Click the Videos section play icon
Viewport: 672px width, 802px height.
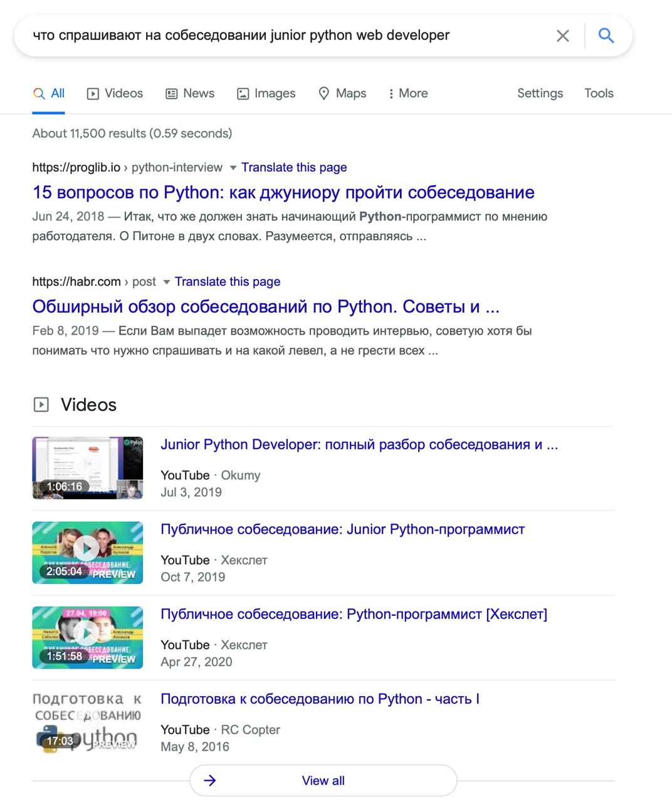click(41, 405)
